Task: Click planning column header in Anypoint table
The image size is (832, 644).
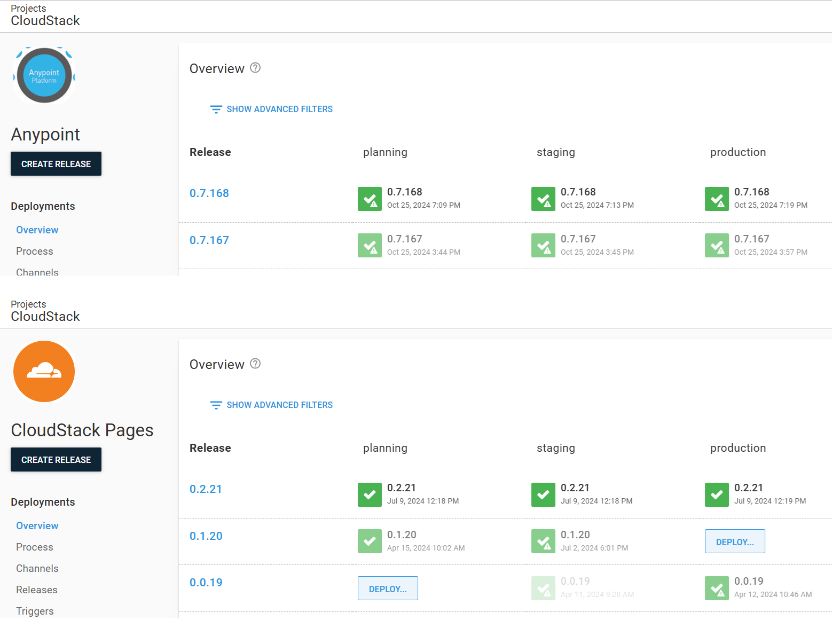Action: [x=385, y=152]
